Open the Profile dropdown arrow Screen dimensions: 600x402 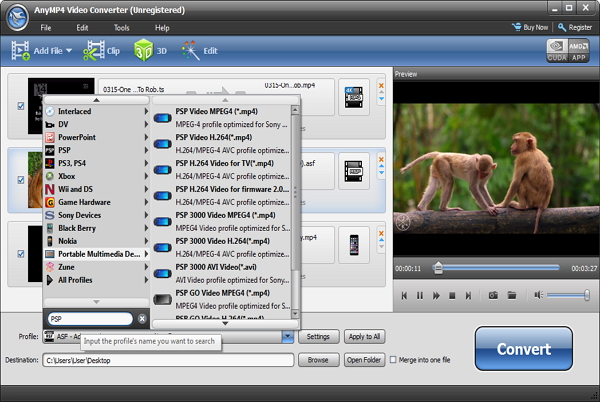pyautogui.click(x=288, y=337)
